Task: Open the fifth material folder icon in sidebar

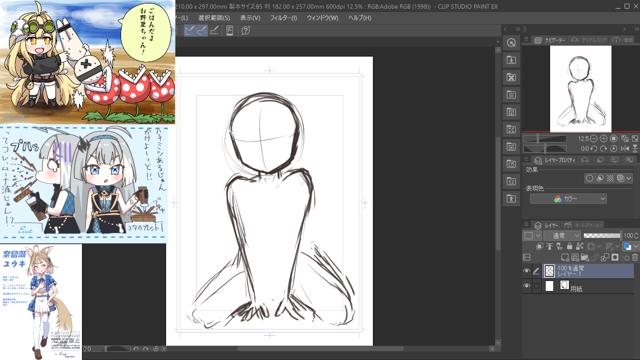Action: tap(511, 130)
